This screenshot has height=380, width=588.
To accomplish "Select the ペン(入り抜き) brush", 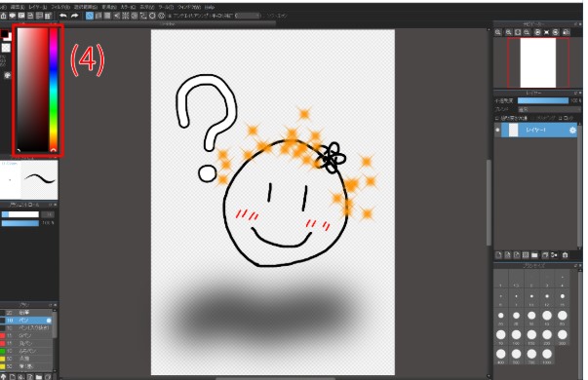I will coord(26,328).
